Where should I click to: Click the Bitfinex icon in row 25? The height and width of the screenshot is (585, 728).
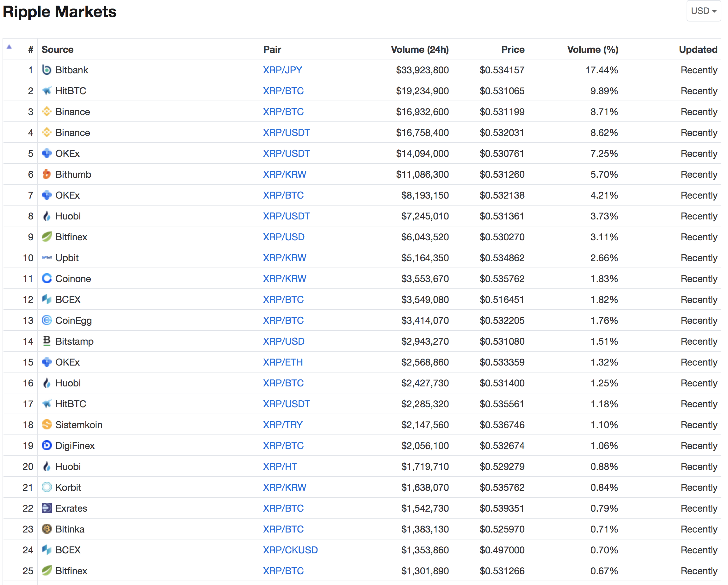click(46, 571)
